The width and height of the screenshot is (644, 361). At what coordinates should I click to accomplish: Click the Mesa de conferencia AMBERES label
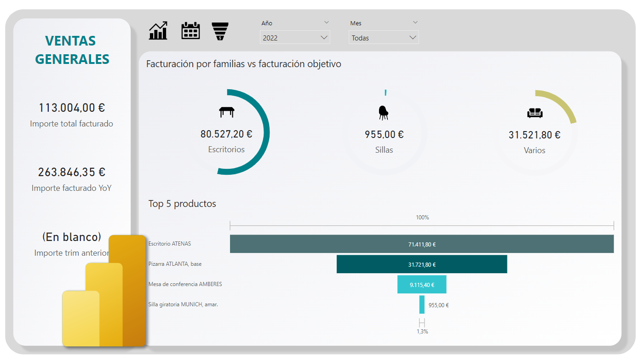point(185,284)
